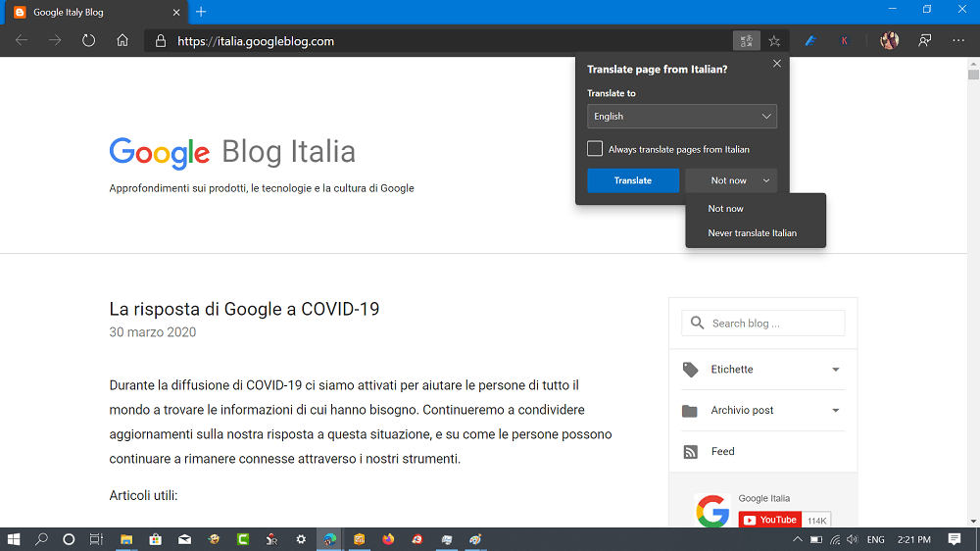Click the address bar URL

click(256, 41)
